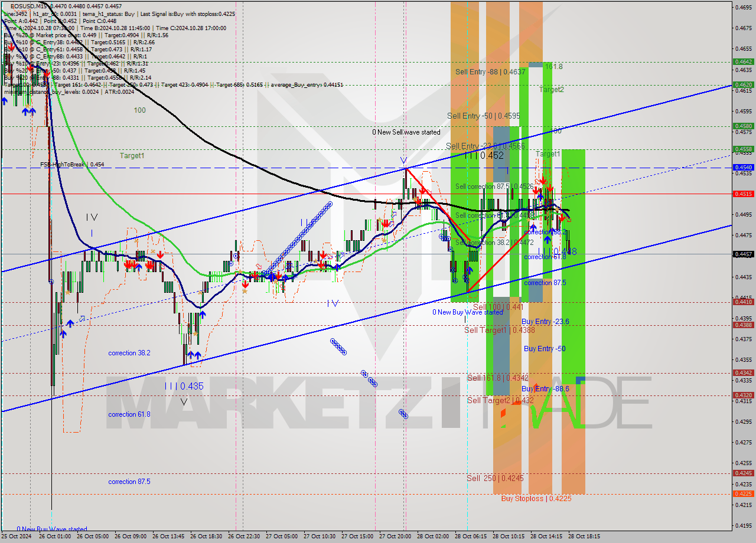Screen dimensions: 756x543
Task: Select the 'tema_h1_status: Buy' info text
Action: pyautogui.click(x=107, y=14)
